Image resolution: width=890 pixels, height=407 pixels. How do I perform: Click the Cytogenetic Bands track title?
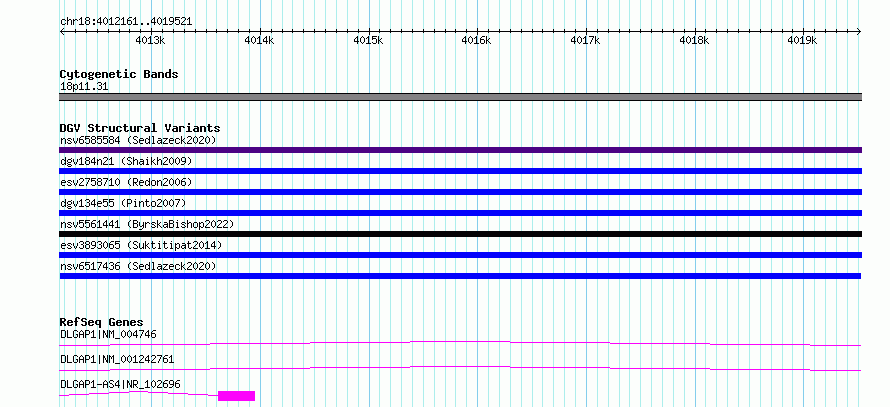point(119,74)
